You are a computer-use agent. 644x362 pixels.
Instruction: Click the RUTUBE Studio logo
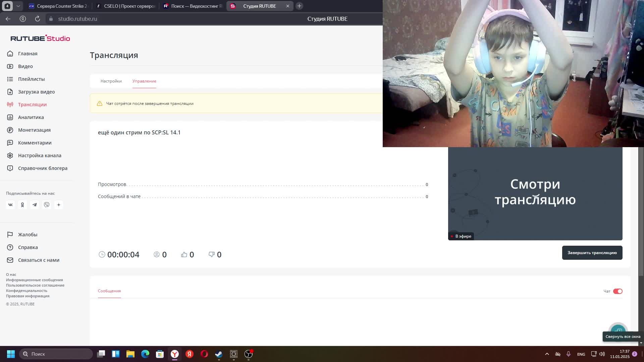(x=40, y=38)
